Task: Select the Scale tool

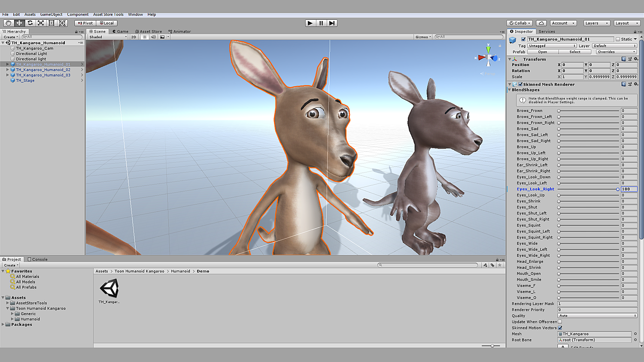Action: [x=41, y=23]
